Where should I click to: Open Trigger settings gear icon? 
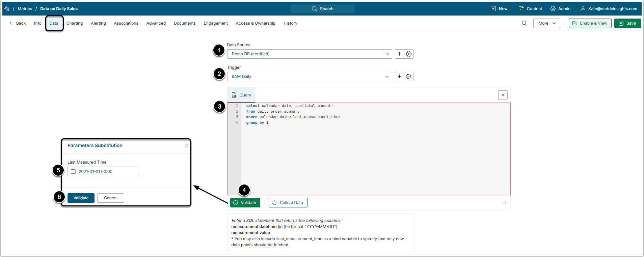click(x=409, y=77)
